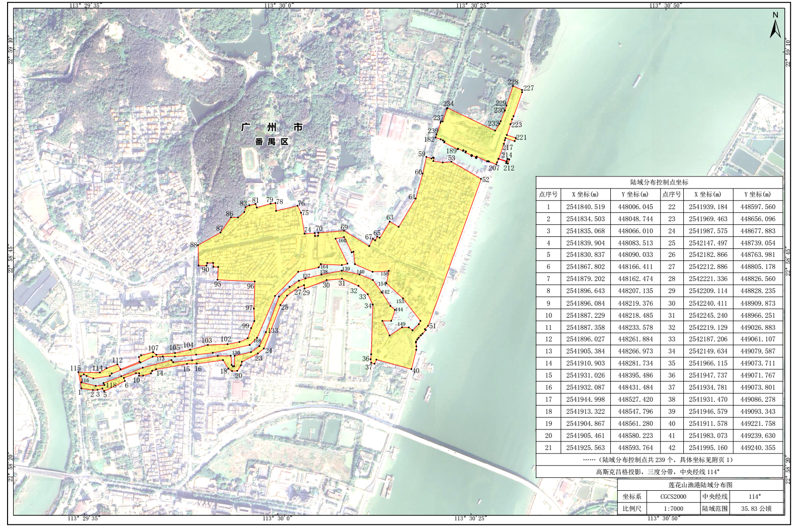Select the 1:7000 scale value
This screenshot has width=798, height=532.
(673, 508)
